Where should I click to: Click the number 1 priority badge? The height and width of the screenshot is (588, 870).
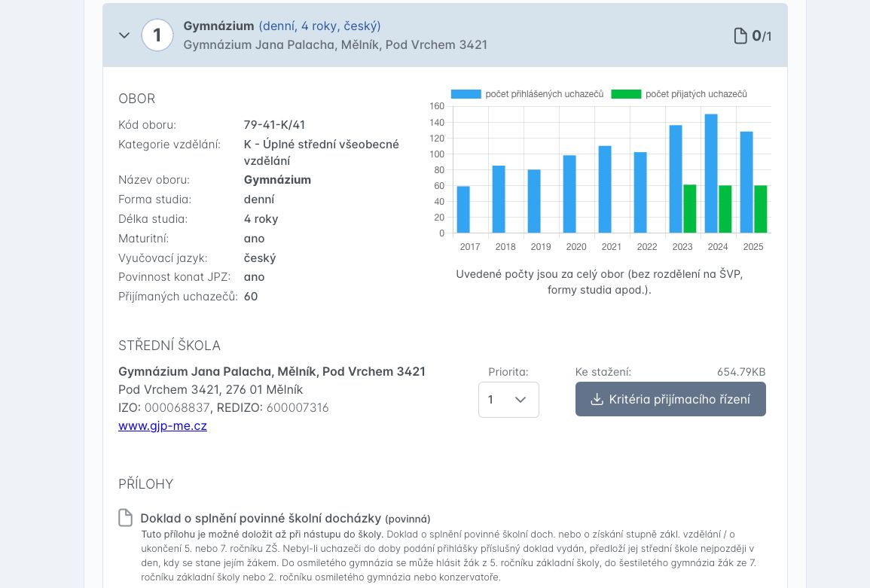pos(157,35)
